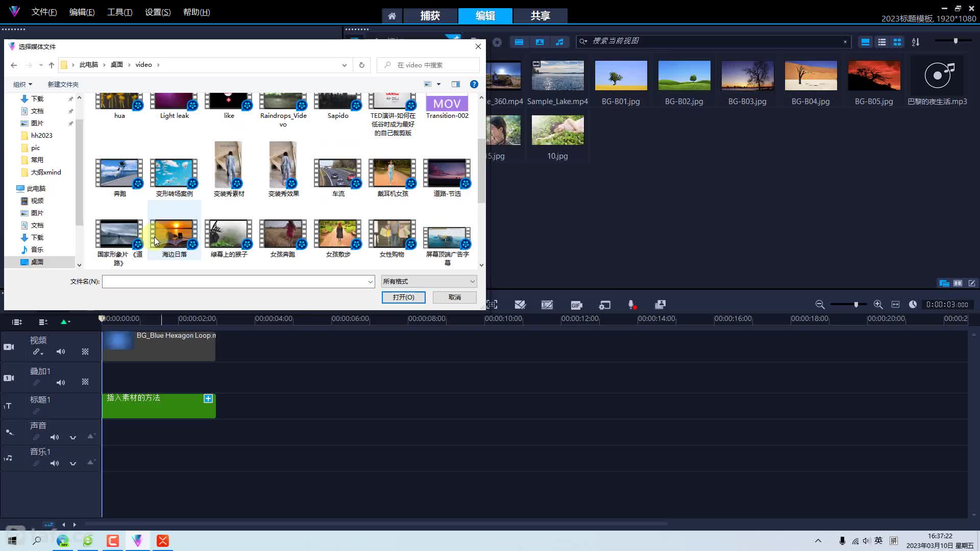This screenshot has height=551, width=980.
Task: Open help icon in file dialog
Action: click(x=474, y=84)
